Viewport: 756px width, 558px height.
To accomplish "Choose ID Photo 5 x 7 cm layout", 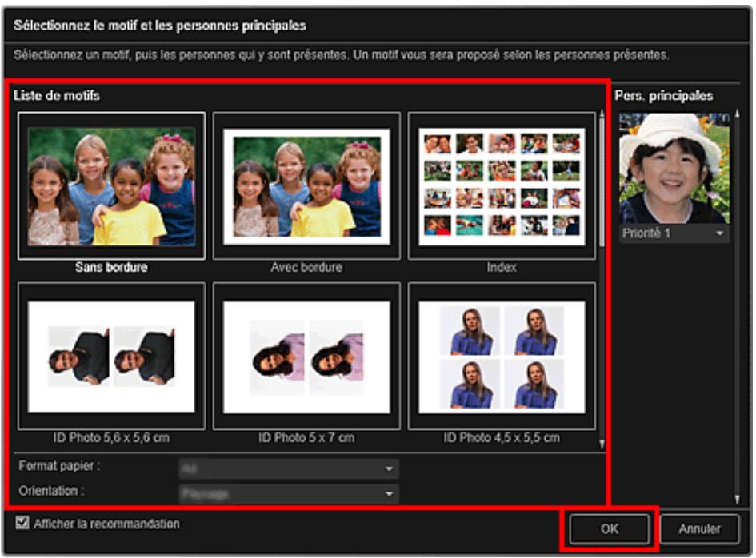I will click(306, 356).
